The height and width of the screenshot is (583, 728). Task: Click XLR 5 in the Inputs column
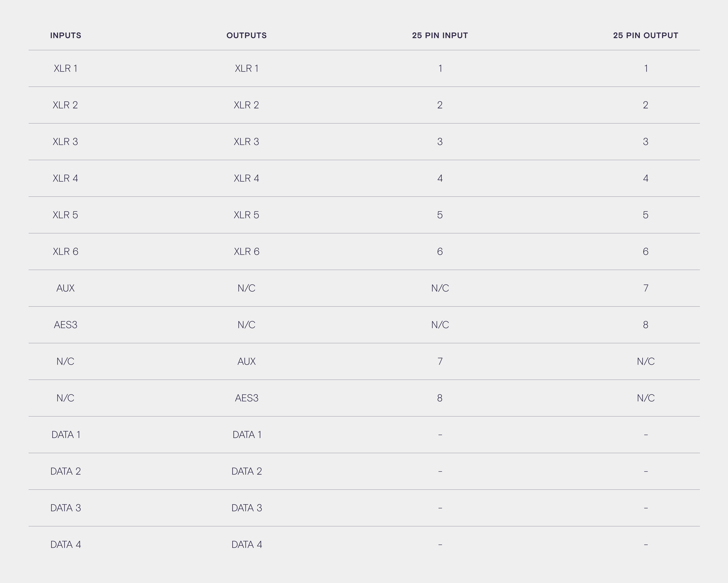65,215
